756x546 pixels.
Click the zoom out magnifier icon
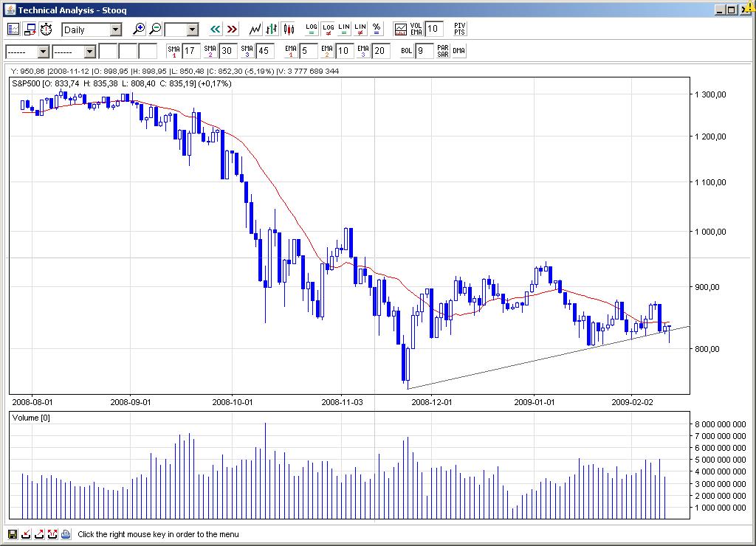[155, 30]
